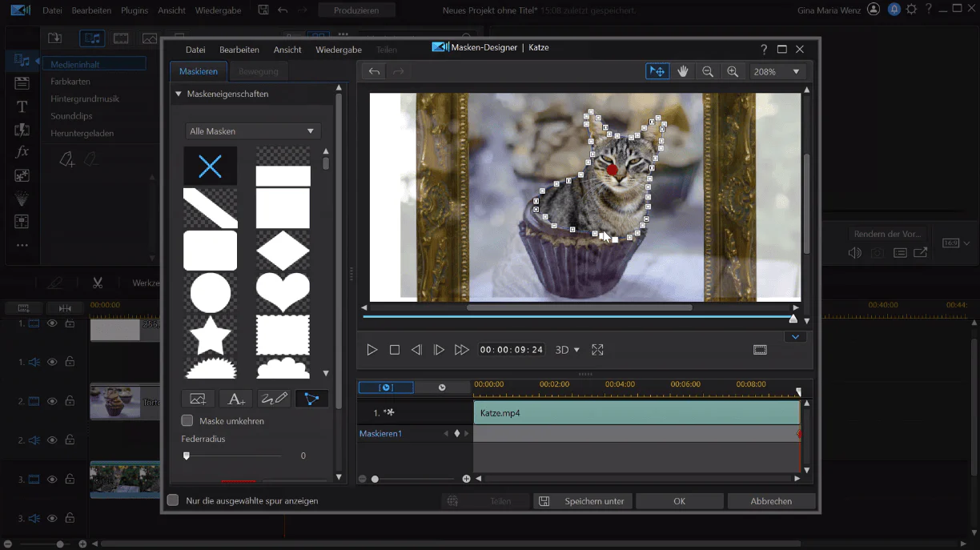
Task: Click the Speichern unter button
Action: coord(584,501)
